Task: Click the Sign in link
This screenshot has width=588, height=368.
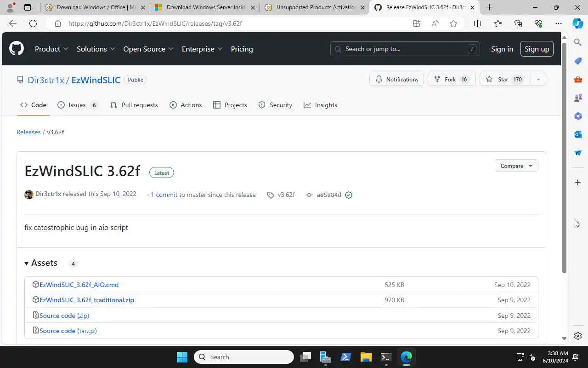Action: point(502,49)
